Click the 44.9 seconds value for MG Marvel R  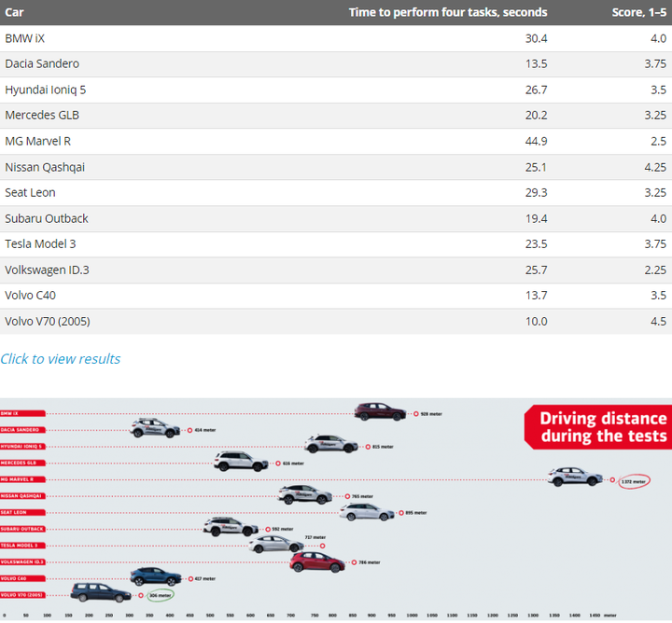pos(536,142)
